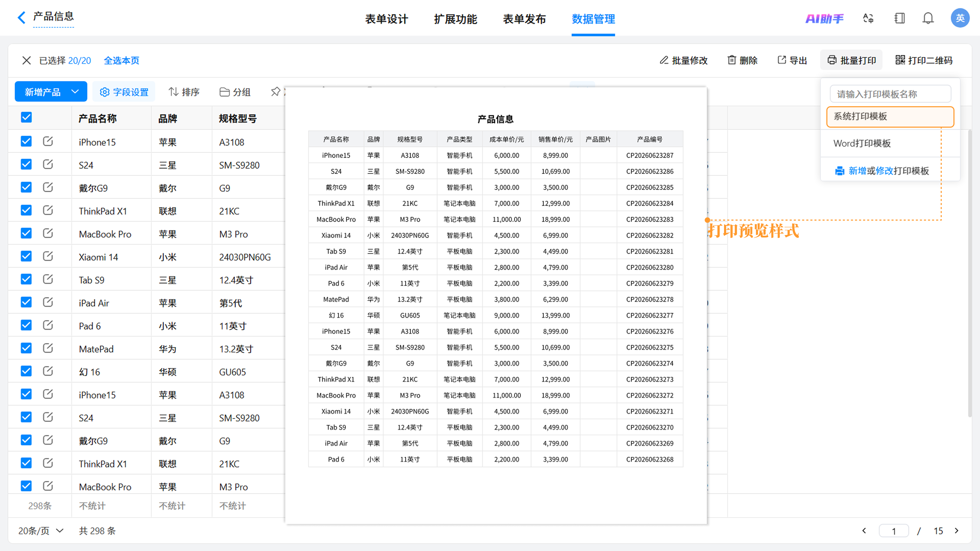Open the 排序 sort options
980x551 pixels.
pyautogui.click(x=184, y=92)
